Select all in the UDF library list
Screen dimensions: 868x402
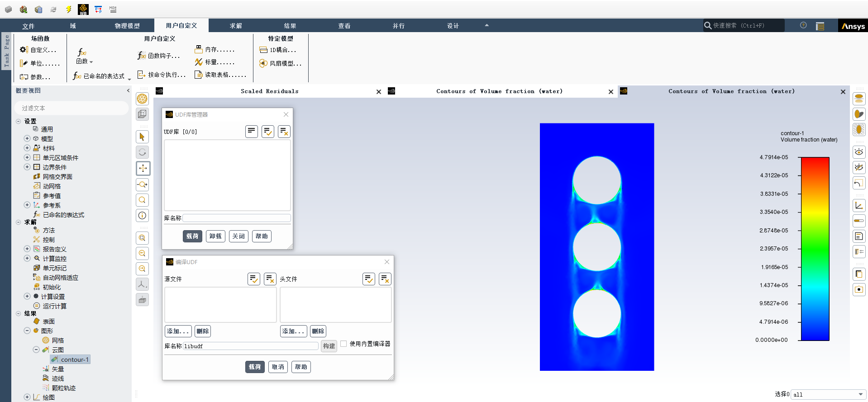pyautogui.click(x=268, y=132)
